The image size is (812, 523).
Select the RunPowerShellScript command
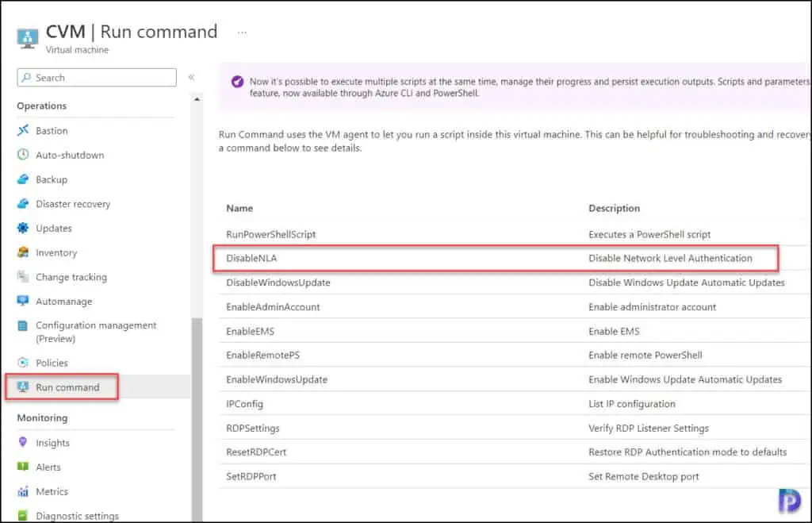click(271, 234)
